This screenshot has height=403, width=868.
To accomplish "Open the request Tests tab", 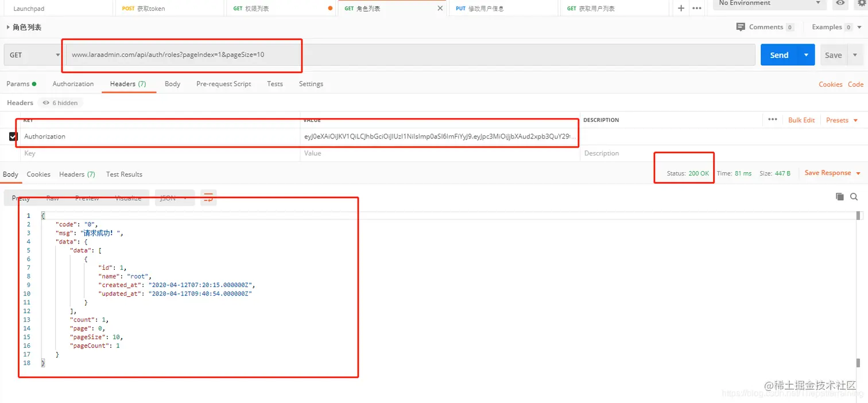I will point(275,84).
